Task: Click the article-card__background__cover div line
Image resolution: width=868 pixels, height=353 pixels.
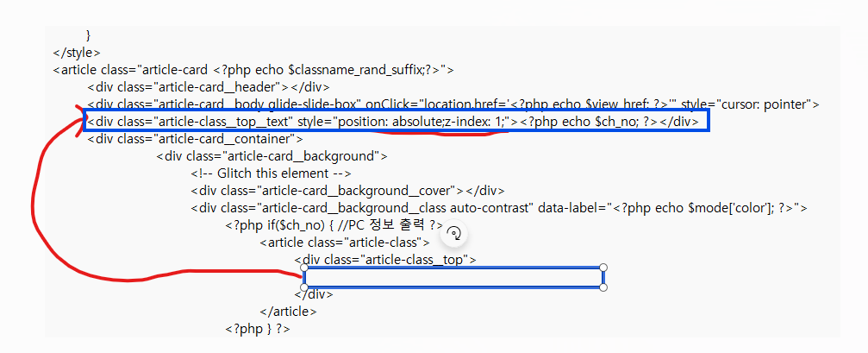Action: (347, 191)
